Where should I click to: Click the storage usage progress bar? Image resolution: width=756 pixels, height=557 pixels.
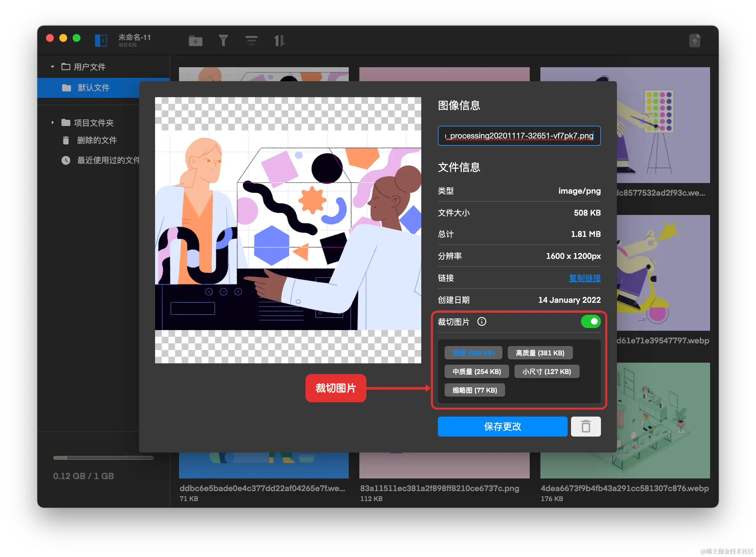103,458
